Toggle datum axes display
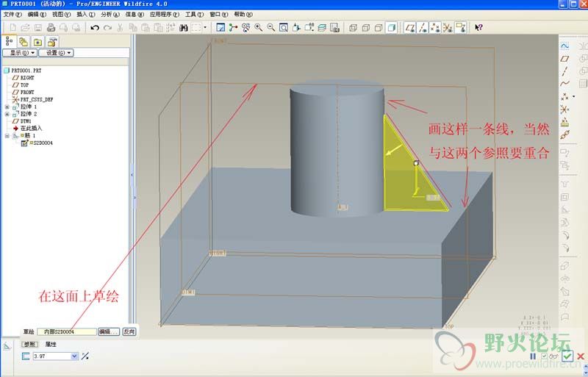This screenshot has width=588, height=377. pos(423,27)
